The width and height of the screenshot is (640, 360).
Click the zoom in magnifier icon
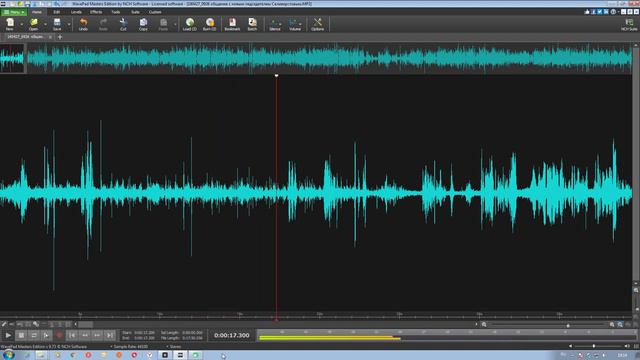pos(612,324)
